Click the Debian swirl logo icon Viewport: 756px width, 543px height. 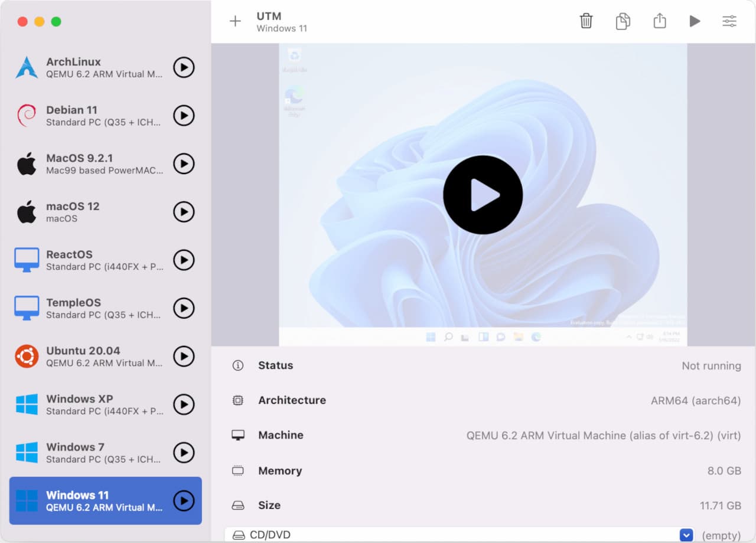[x=27, y=116]
